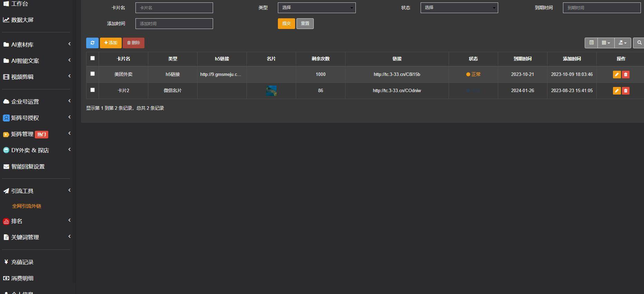Viewport: 644px width, 294px height.
Task: Check the checkbox for the 卡片2 row
Action: tap(92, 90)
